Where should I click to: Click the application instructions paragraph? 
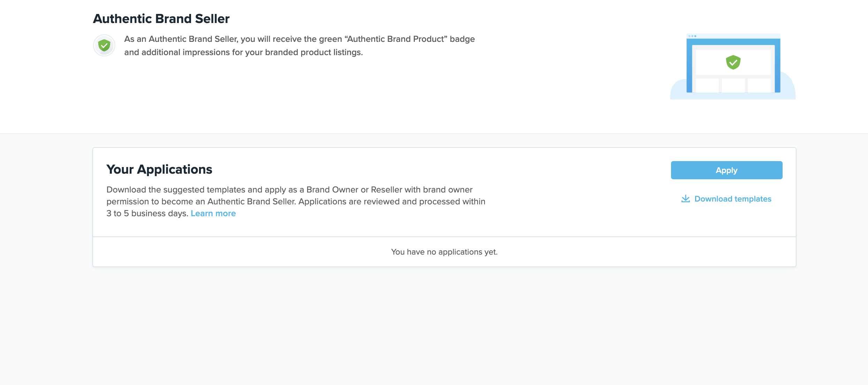click(x=296, y=201)
